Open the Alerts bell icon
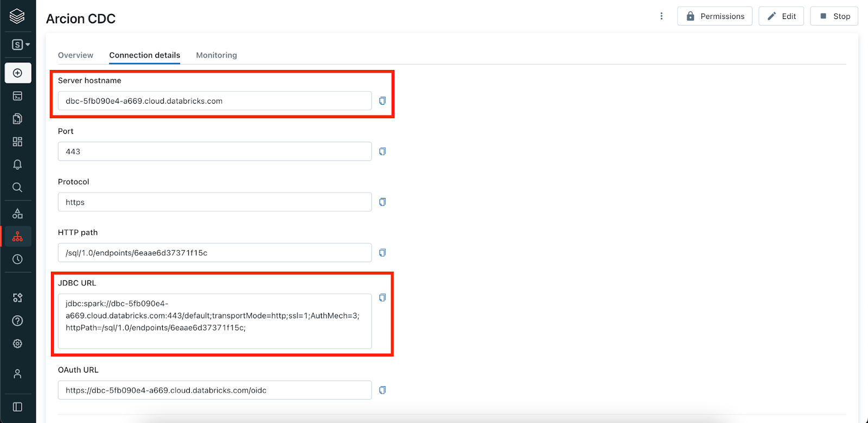Image resolution: width=868 pixels, height=423 pixels. pyautogui.click(x=17, y=164)
